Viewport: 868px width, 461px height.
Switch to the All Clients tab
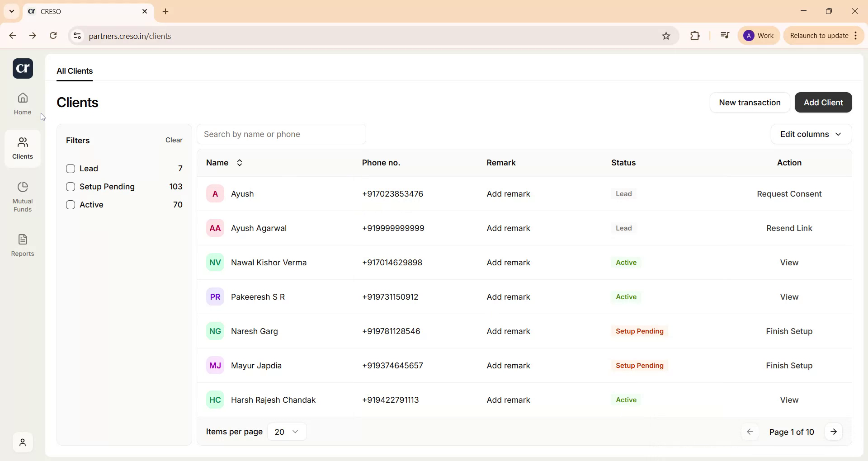coord(74,71)
